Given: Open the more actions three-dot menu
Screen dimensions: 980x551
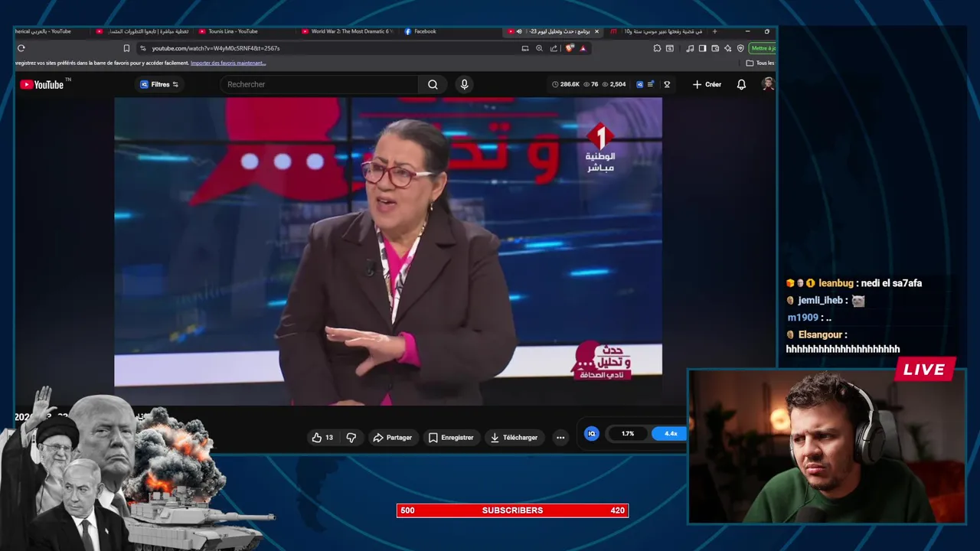Looking at the screenshot, I should (560, 437).
